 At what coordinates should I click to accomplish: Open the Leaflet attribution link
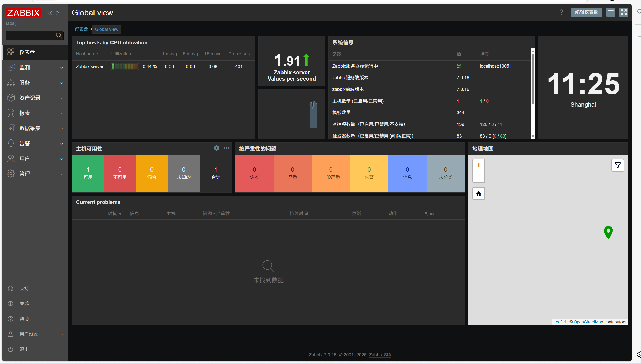[x=559, y=322]
